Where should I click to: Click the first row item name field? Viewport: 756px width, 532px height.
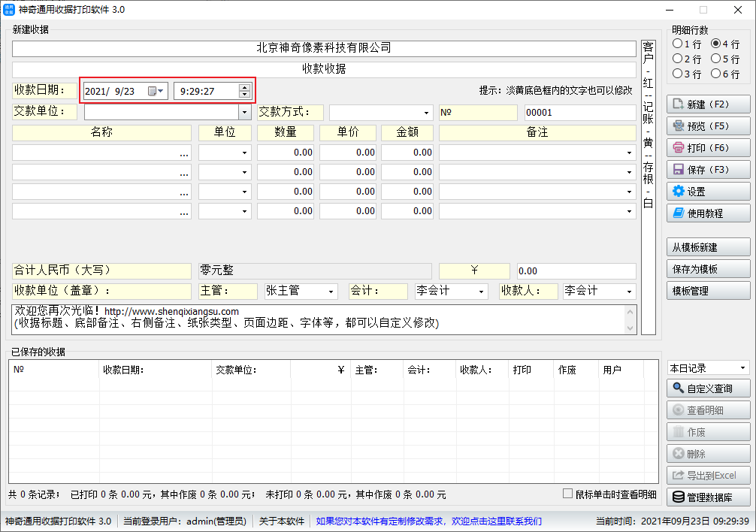click(101, 153)
